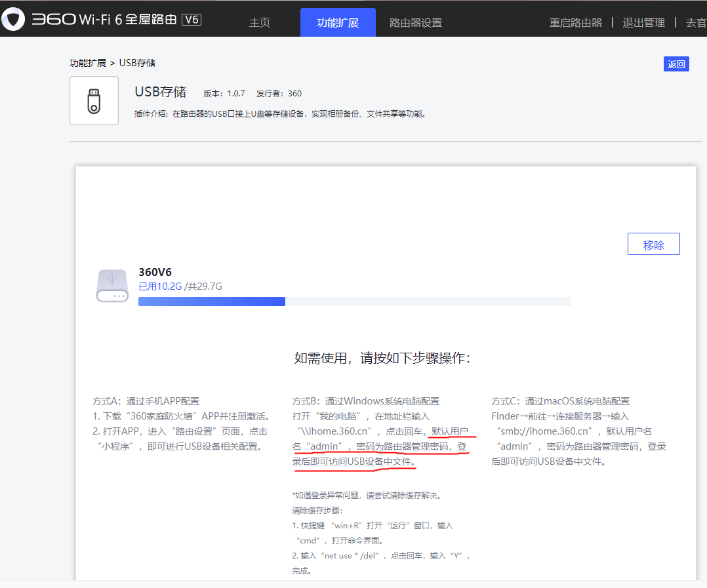
Task: Click the 插件介绍 description text
Action: (279, 114)
